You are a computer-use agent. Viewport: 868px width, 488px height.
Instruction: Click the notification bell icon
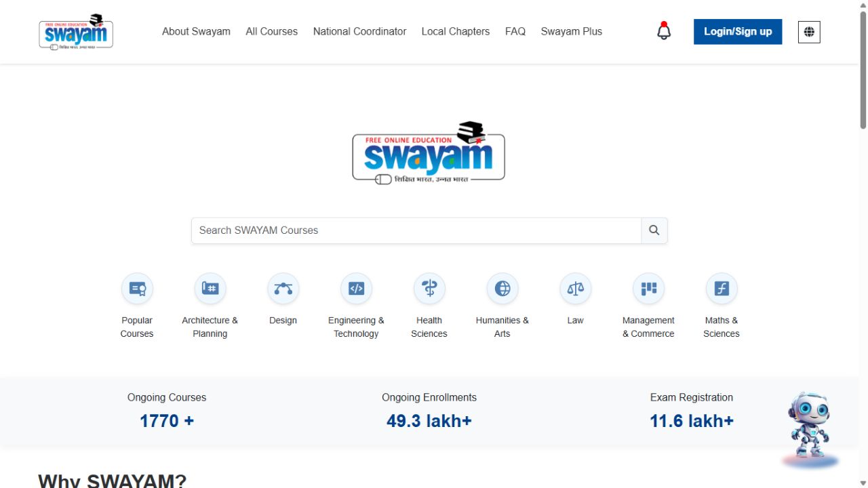point(664,31)
